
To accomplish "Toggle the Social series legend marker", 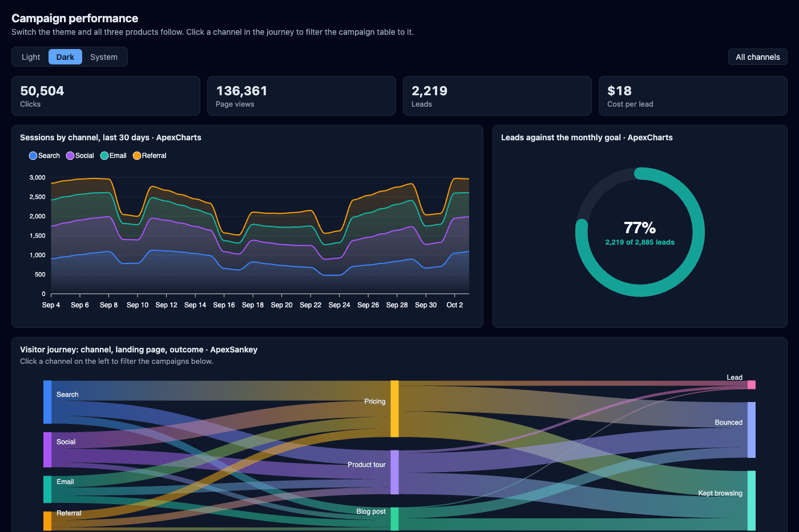I will point(70,156).
